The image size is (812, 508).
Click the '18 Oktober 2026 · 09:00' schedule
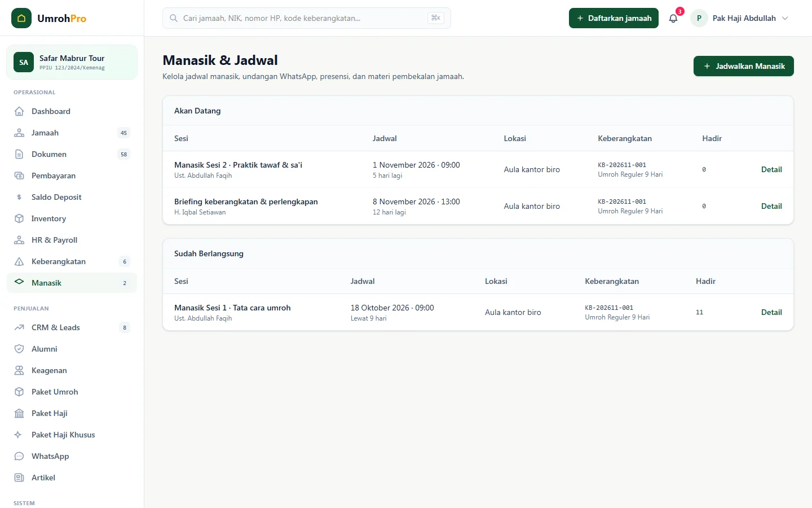[392, 308]
